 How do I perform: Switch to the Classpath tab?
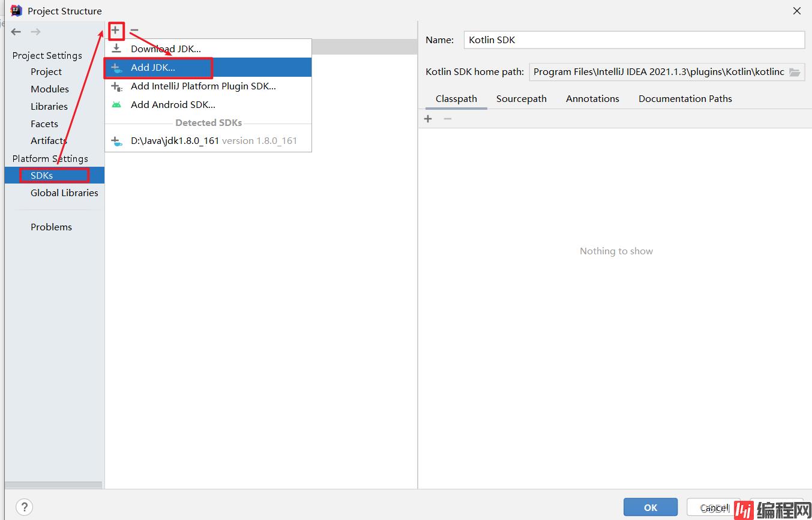(x=456, y=98)
